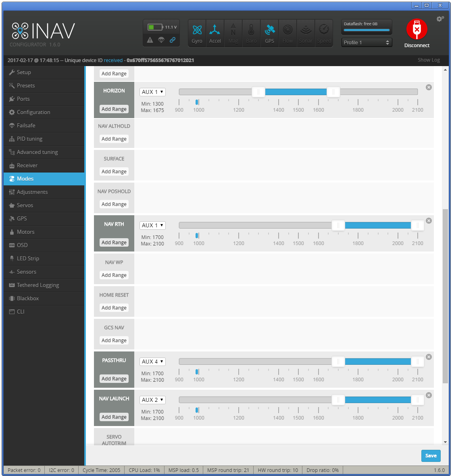Image resolution: width=452 pixels, height=476 pixels.
Task: Click the HORIZON range lower slider handle
Action: (258, 91)
